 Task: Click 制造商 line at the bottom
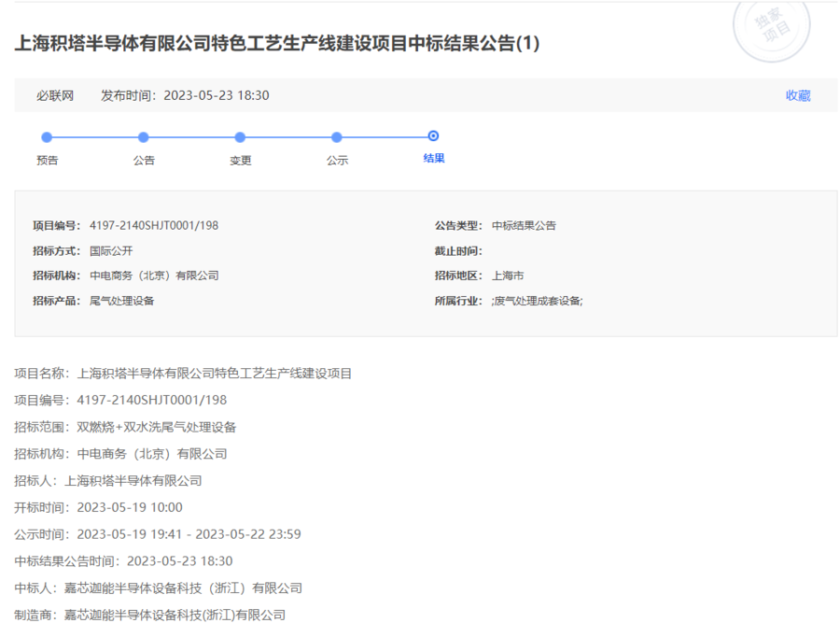click(x=150, y=615)
